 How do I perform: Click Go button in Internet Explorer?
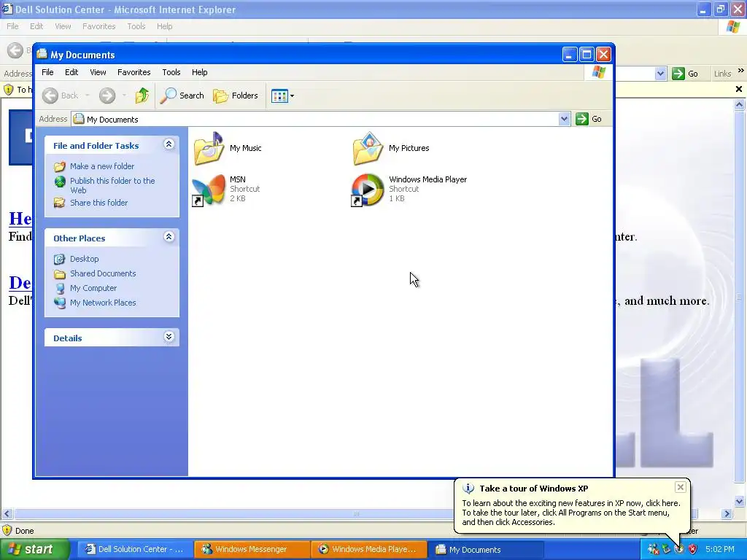point(685,74)
